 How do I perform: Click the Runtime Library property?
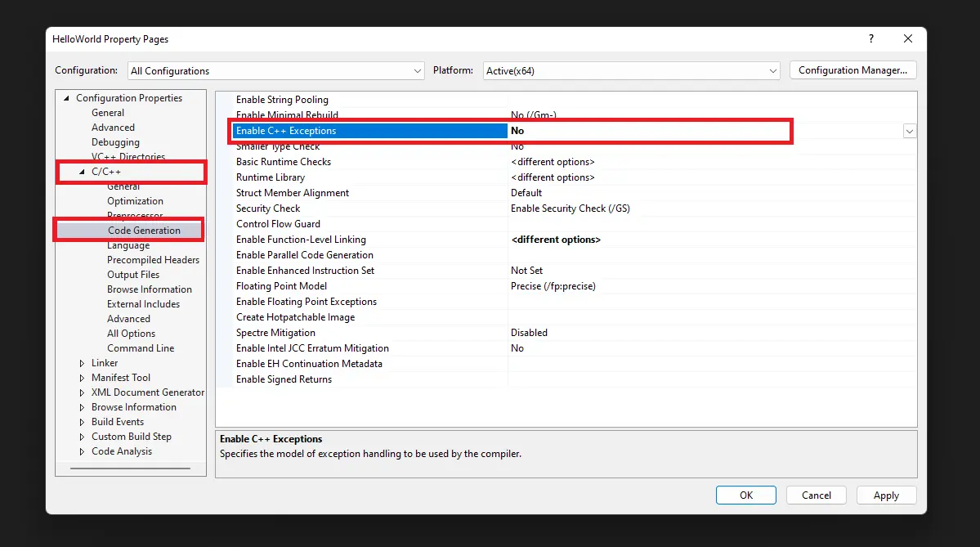point(271,177)
